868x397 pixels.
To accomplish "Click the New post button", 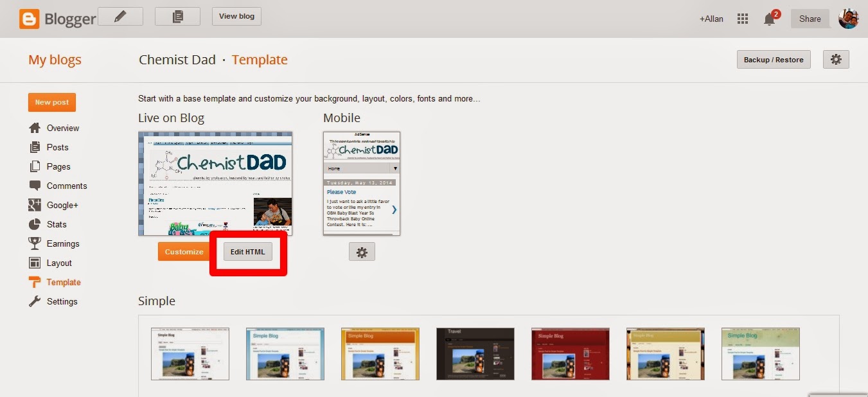I will click(x=52, y=102).
